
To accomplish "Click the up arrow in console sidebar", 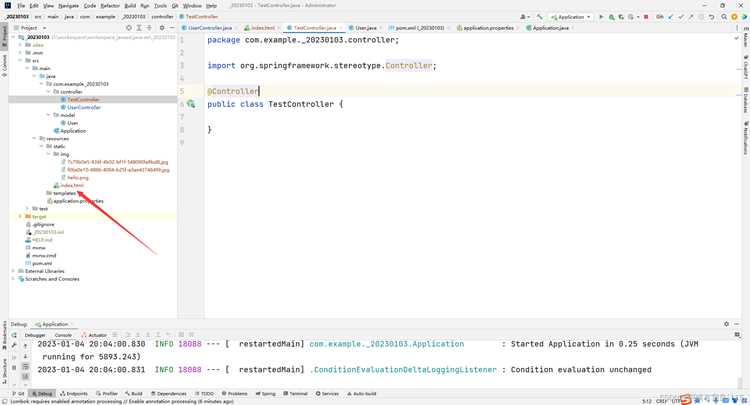I will pyautogui.click(x=25, y=345).
